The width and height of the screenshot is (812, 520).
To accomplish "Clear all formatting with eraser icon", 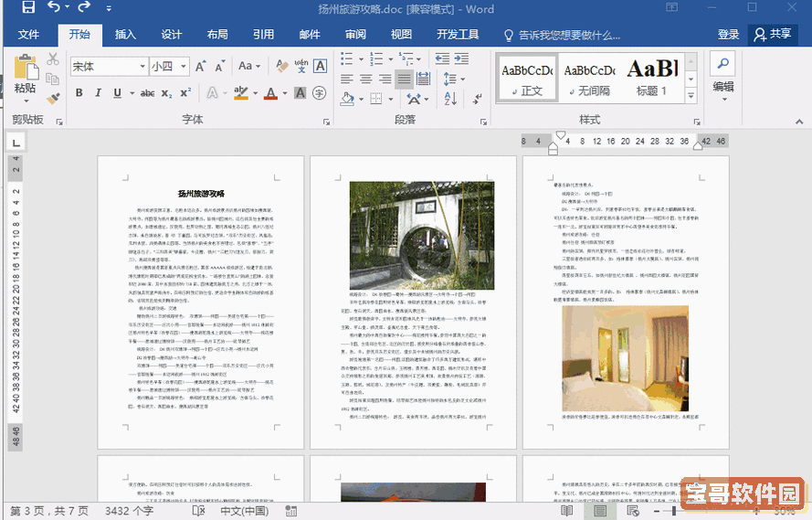I will 281,66.
